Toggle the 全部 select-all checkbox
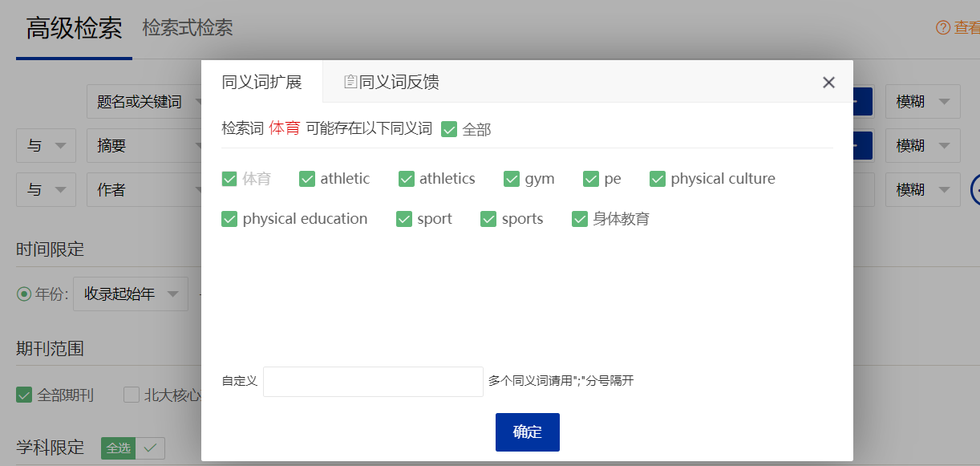 (x=449, y=129)
